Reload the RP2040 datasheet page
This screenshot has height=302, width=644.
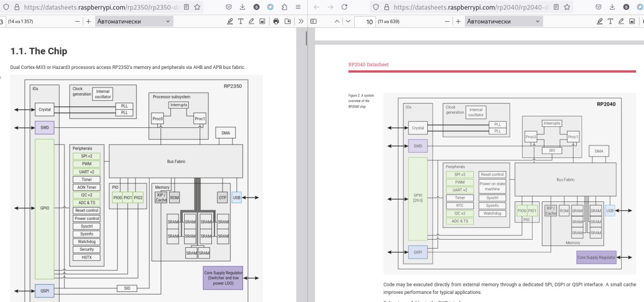(345, 8)
